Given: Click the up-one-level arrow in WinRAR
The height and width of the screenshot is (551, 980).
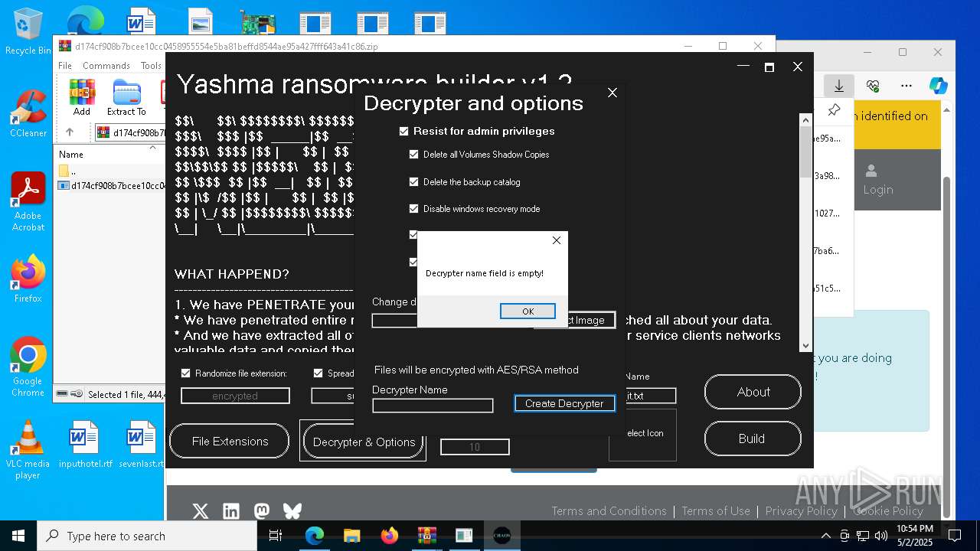Looking at the screenshot, I should 70,132.
